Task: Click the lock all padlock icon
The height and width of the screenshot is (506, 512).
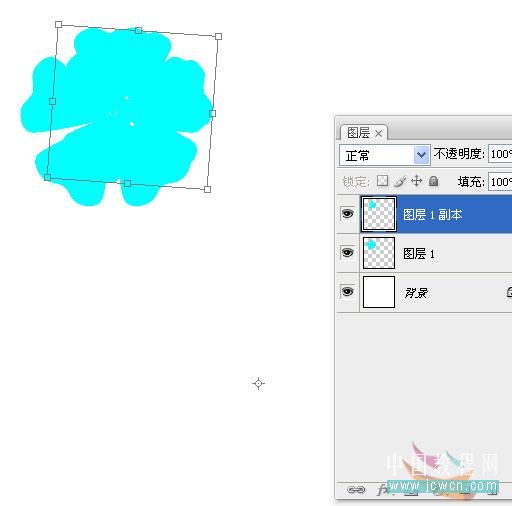Action: click(x=433, y=181)
